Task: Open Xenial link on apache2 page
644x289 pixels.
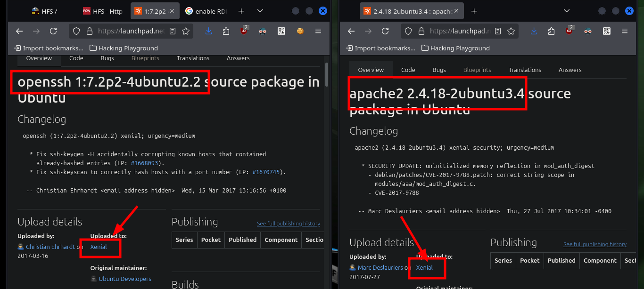Action: point(424,267)
